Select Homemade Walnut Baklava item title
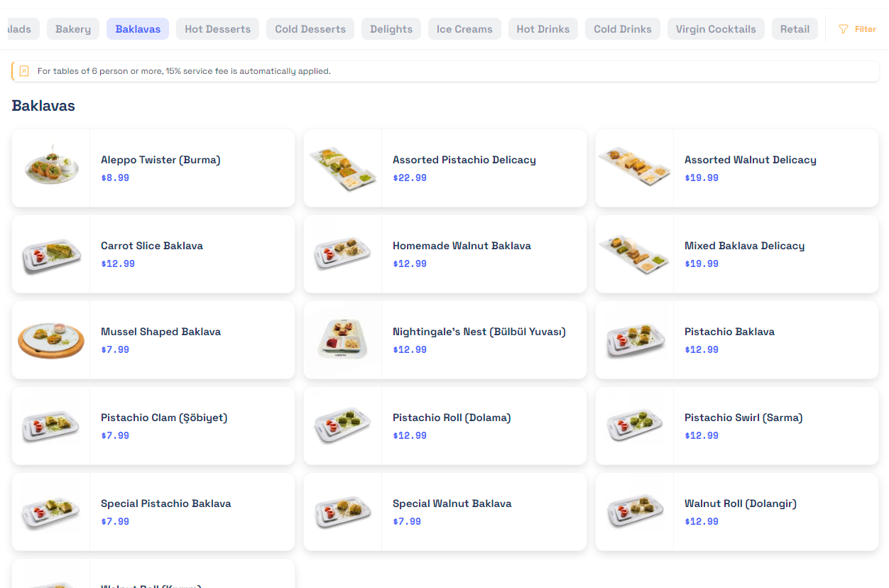 click(x=462, y=246)
